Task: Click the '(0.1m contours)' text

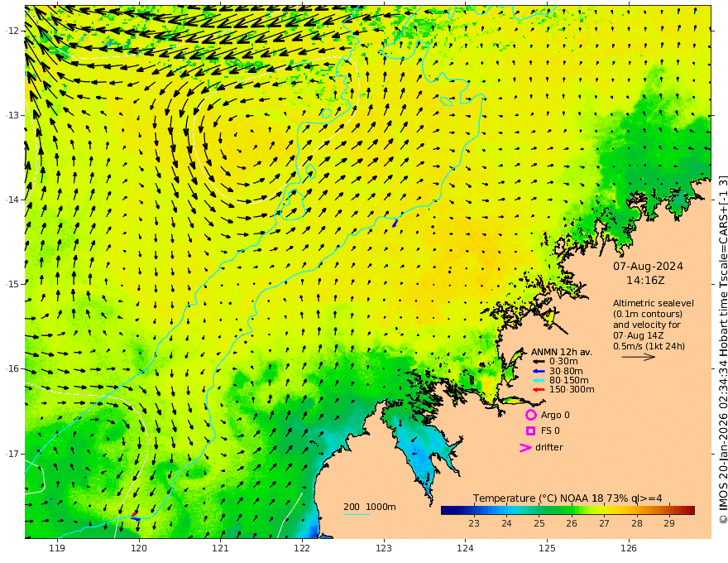Action: coord(648,314)
